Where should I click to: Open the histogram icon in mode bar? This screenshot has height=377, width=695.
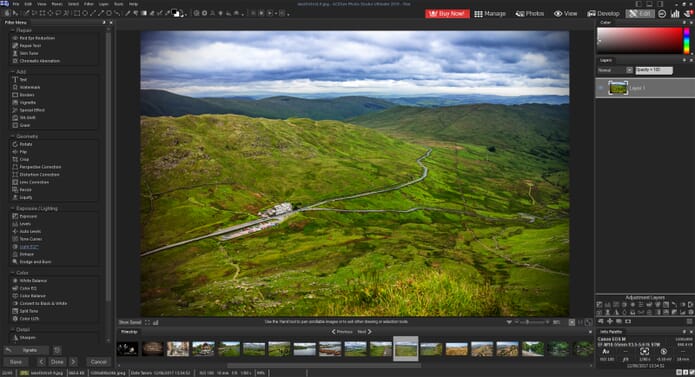pos(675,14)
